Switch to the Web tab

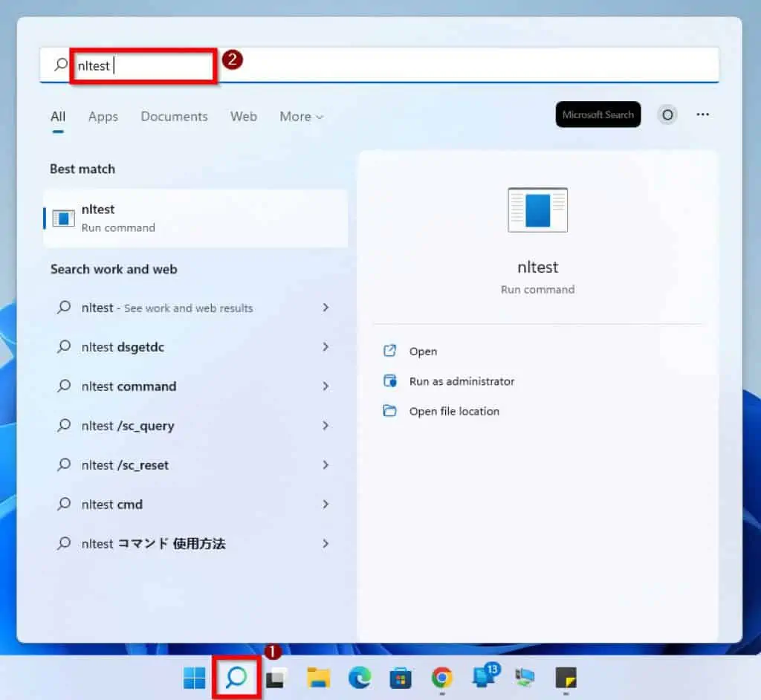click(243, 117)
